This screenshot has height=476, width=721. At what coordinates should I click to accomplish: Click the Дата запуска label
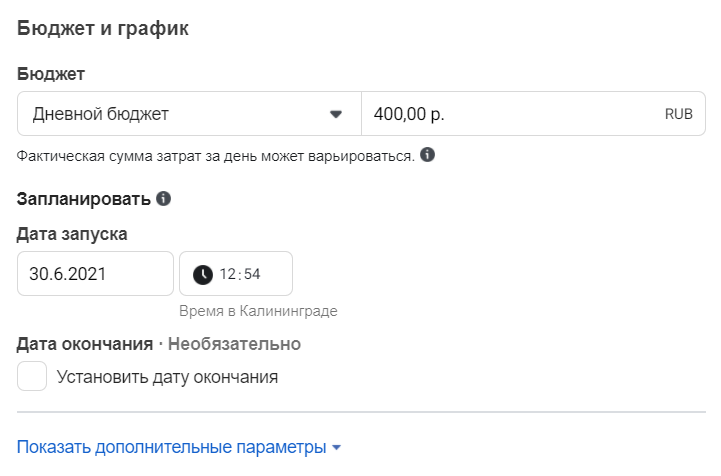point(72,234)
